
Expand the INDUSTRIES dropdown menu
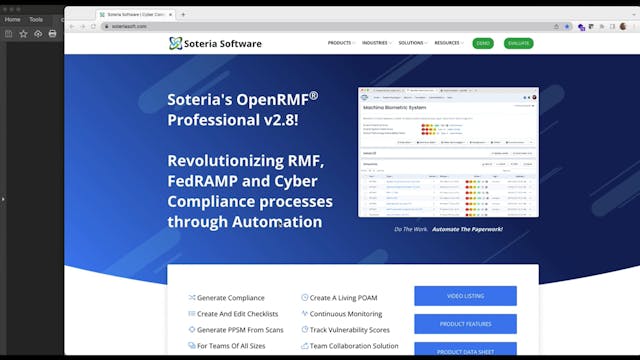tap(377, 43)
